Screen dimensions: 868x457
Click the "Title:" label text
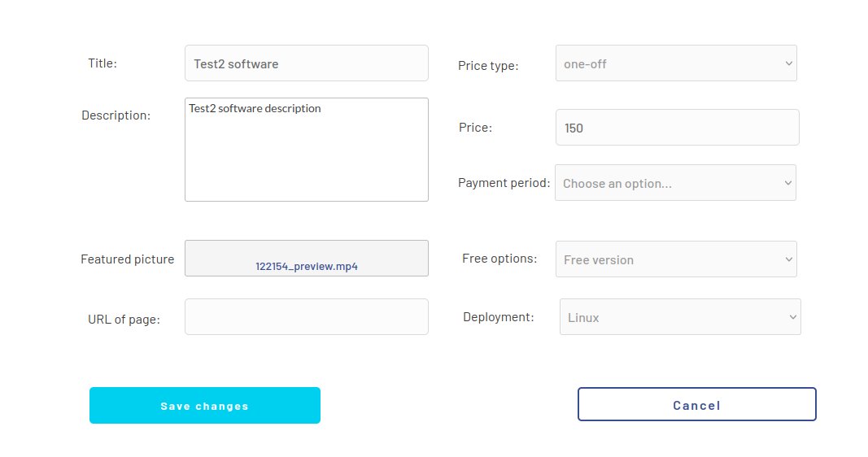click(103, 63)
